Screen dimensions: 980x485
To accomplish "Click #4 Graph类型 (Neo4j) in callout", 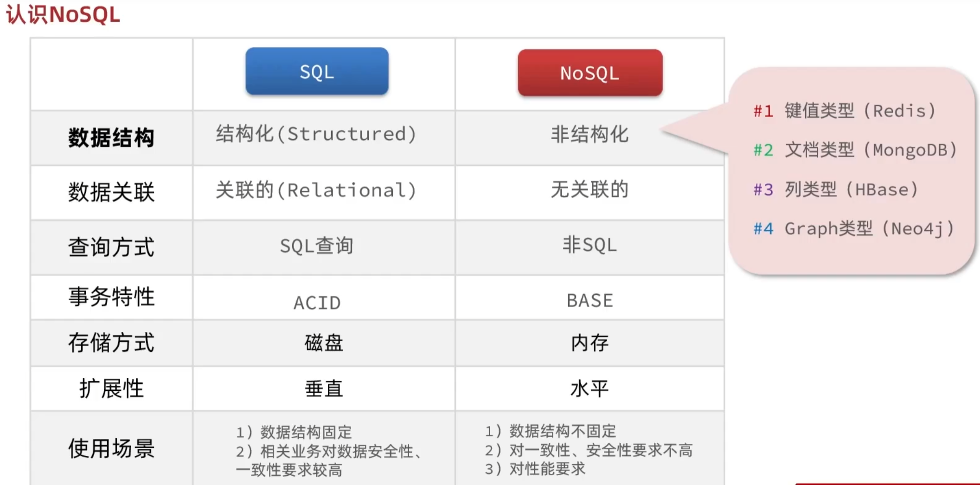I will [x=853, y=228].
